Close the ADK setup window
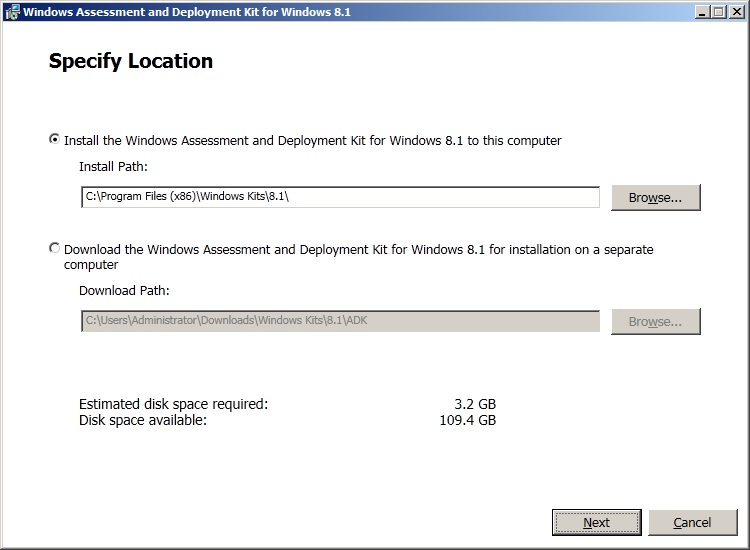This screenshot has width=750, height=550. coord(736,12)
